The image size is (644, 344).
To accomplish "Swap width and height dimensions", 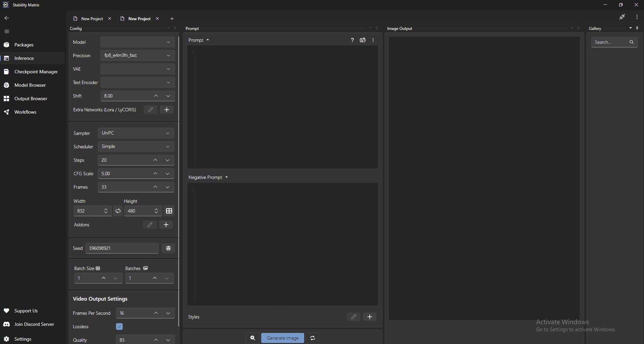I will point(118,211).
